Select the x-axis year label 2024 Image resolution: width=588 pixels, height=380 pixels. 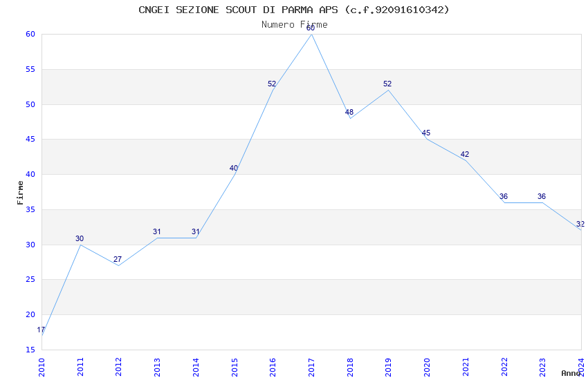(581, 368)
